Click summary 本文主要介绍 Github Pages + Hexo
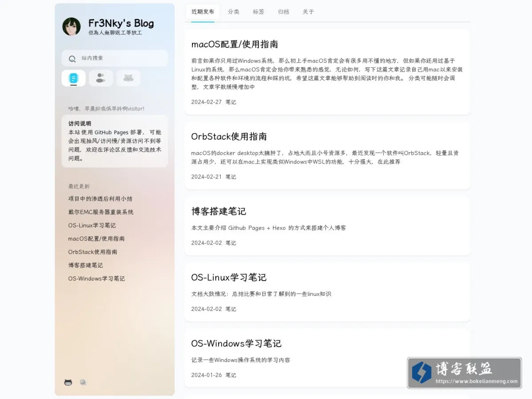This screenshot has height=399, width=532. (x=269, y=228)
